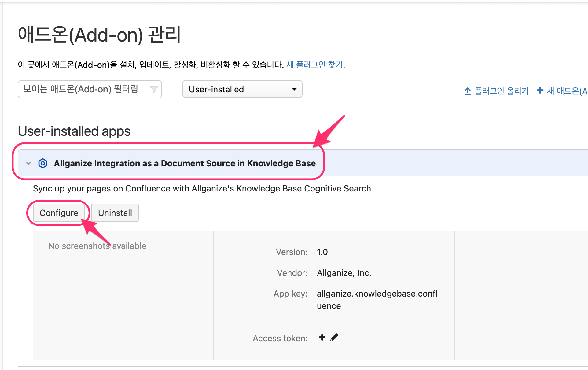Click the plus icon before 새 애드온

click(540, 91)
